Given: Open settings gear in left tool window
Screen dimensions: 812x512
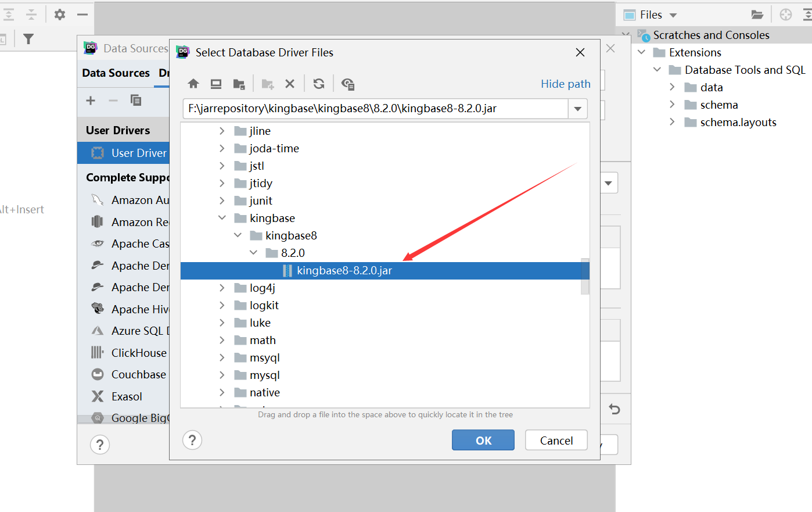Looking at the screenshot, I should pos(60,15).
